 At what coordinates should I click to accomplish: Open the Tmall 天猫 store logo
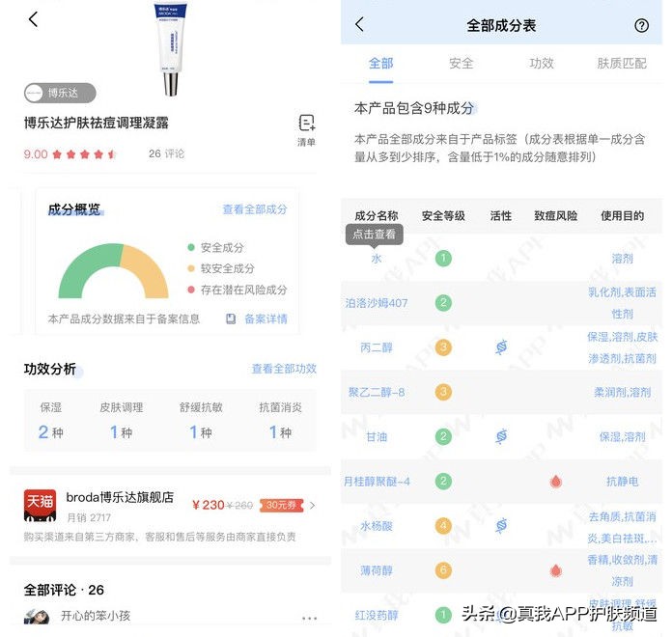40,505
